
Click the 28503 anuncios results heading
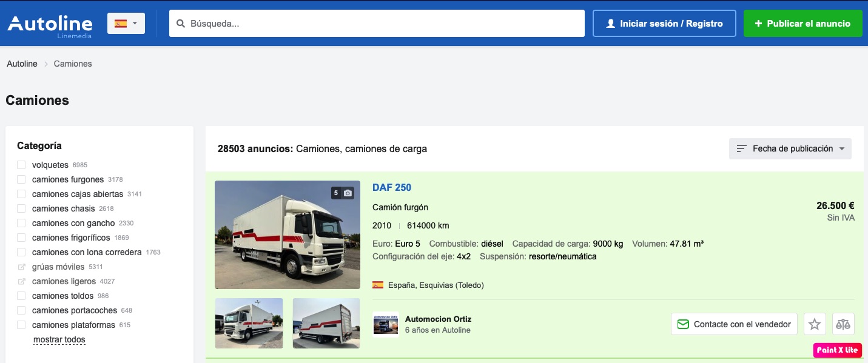[322, 148]
